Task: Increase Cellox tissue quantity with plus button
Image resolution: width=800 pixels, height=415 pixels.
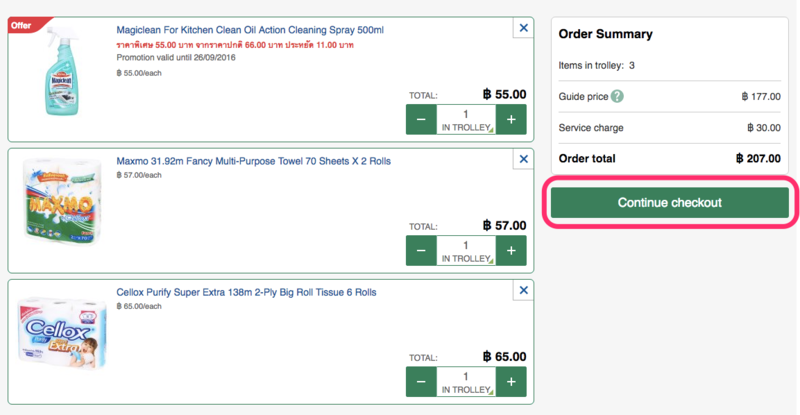Action: 511,382
